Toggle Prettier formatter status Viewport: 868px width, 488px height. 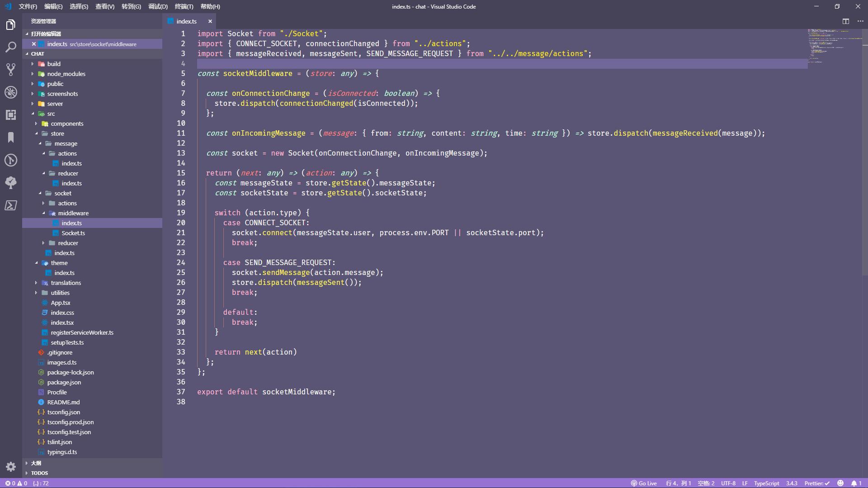click(816, 483)
